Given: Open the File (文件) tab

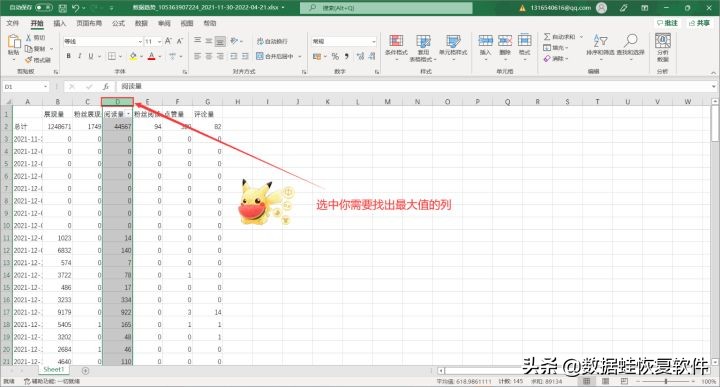Looking at the screenshot, I should [12, 23].
